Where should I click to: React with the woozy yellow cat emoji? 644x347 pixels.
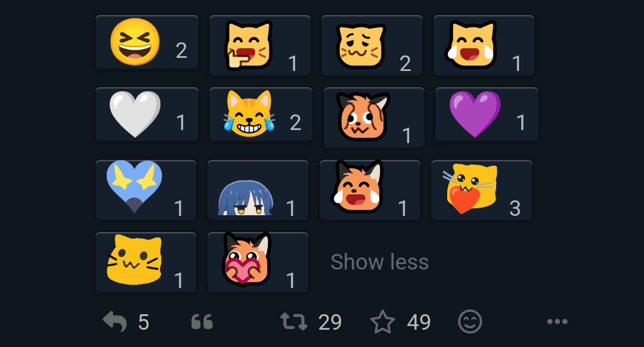[x=371, y=46]
